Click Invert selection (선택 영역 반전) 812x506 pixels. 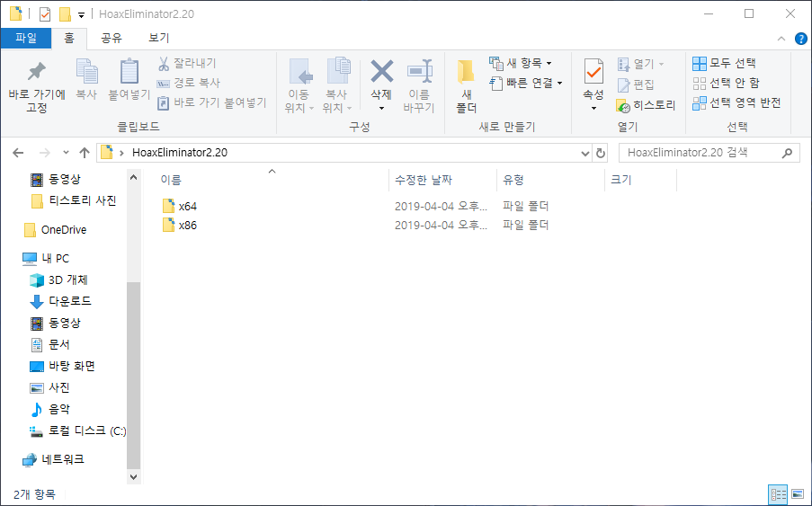[736, 103]
